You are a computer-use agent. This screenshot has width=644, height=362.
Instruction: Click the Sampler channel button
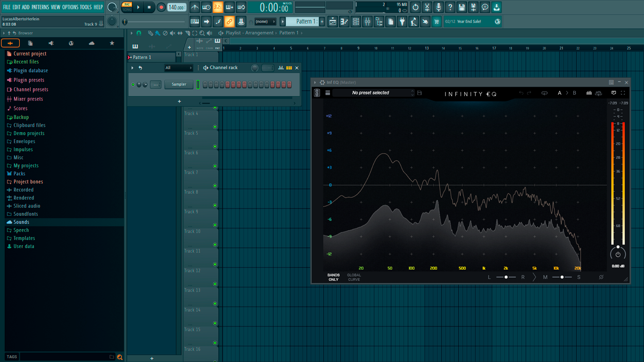coord(179,84)
